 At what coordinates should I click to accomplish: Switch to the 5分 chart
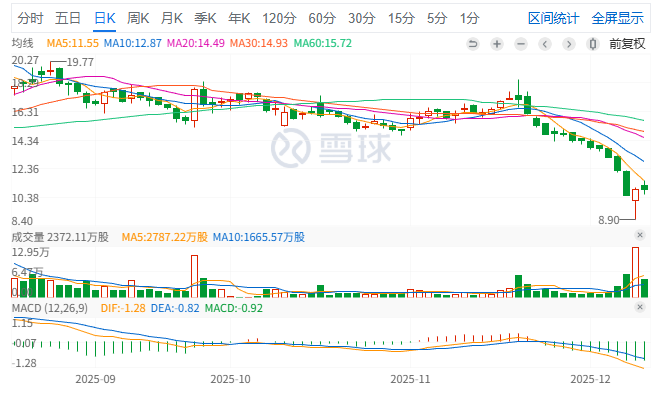[437, 18]
